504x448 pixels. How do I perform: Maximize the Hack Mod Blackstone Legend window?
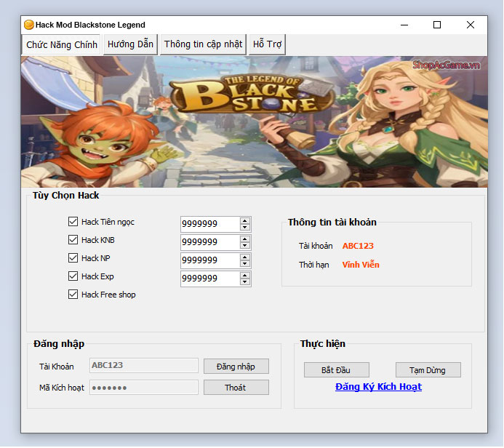click(x=437, y=25)
